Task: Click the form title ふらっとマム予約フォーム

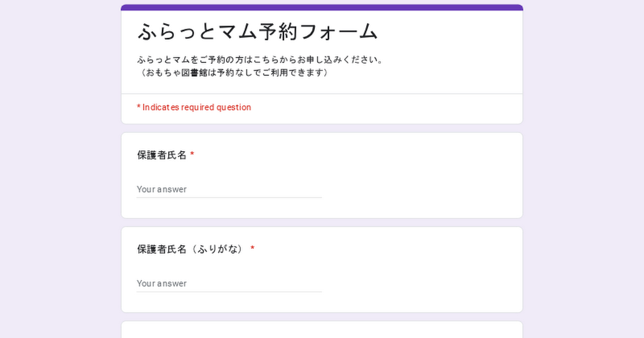Action: [x=258, y=32]
